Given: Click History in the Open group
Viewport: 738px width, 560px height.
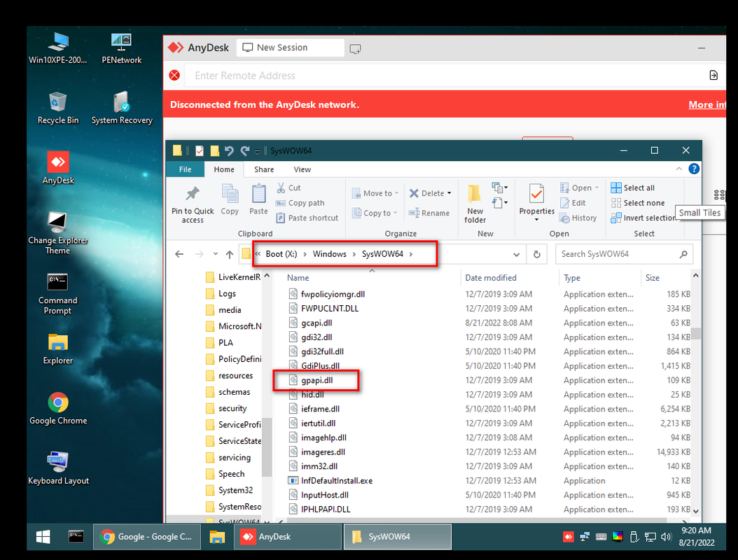Looking at the screenshot, I should [x=578, y=218].
